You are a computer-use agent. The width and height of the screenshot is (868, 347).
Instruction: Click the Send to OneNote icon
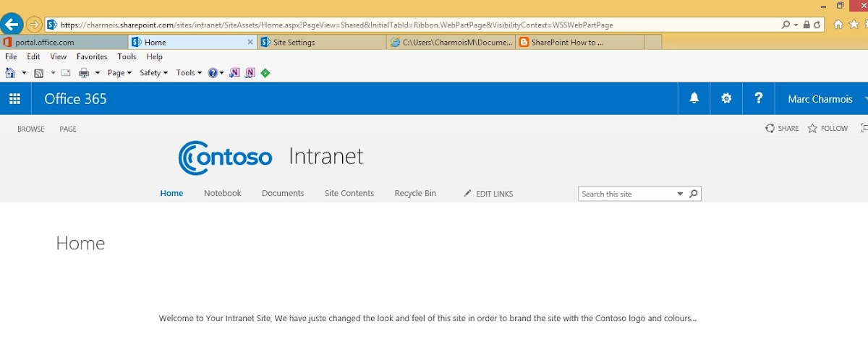coord(234,73)
